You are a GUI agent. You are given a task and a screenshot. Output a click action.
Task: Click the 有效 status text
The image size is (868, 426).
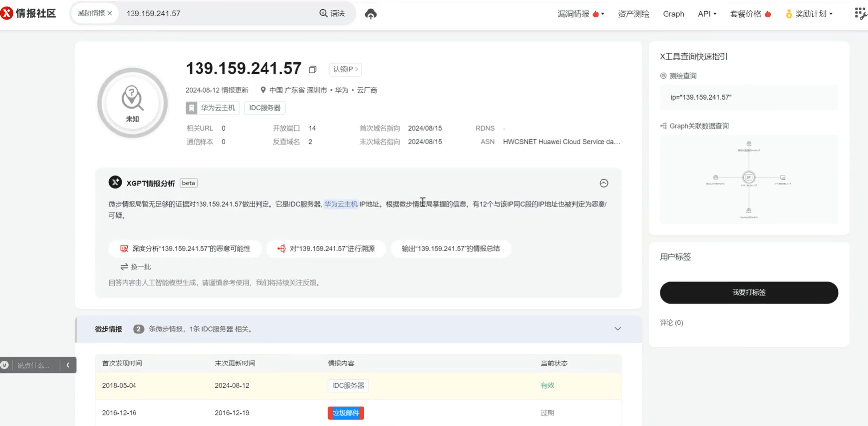547,385
